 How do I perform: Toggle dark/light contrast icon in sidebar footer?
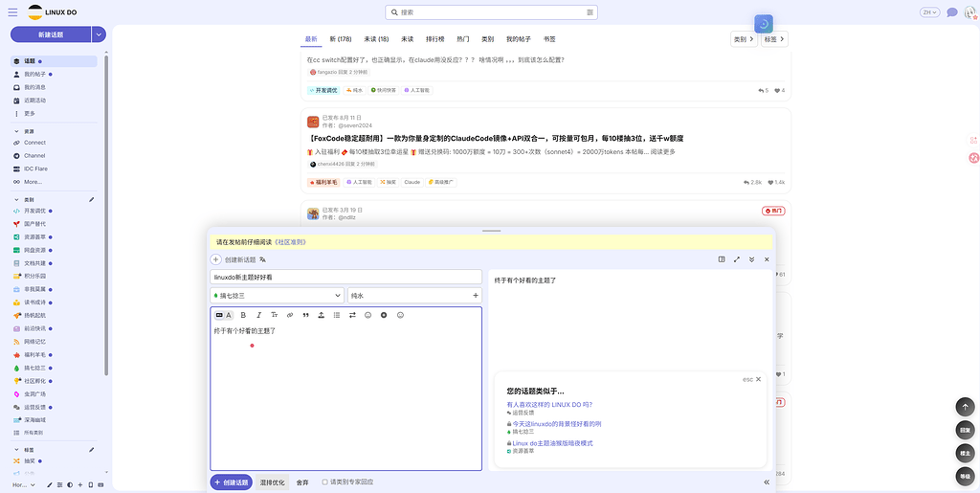(x=70, y=485)
